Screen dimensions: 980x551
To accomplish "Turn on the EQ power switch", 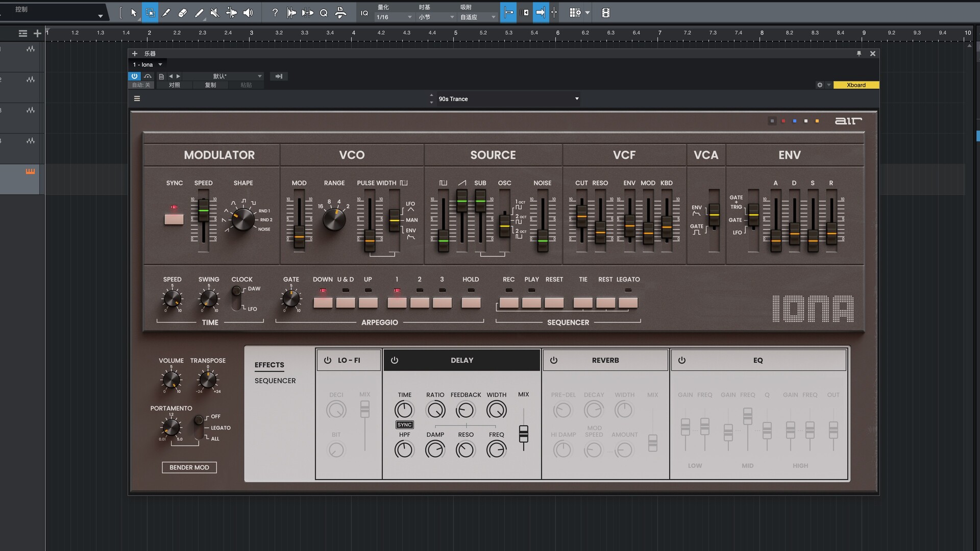I will click(682, 360).
